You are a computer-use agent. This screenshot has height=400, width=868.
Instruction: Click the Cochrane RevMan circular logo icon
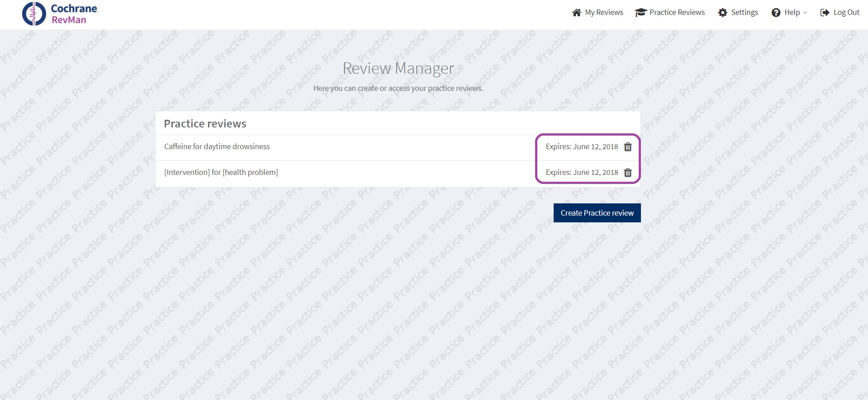(x=34, y=14)
